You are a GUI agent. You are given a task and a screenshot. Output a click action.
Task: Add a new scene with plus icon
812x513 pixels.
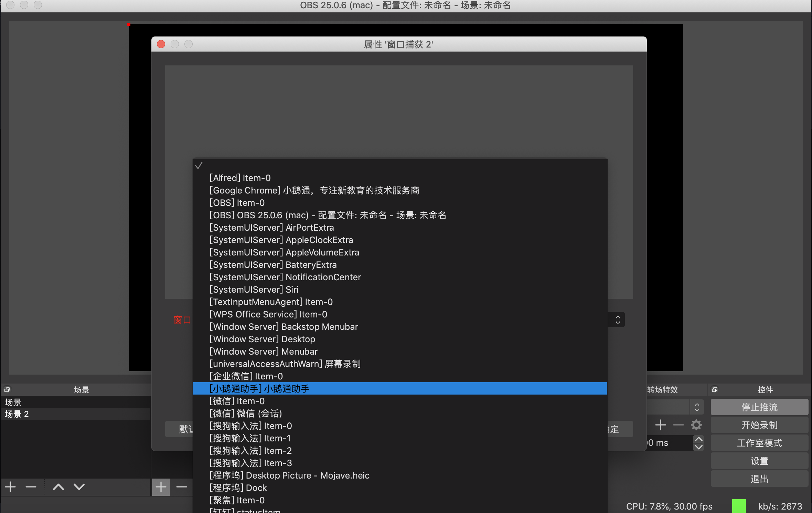pos(10,487)
